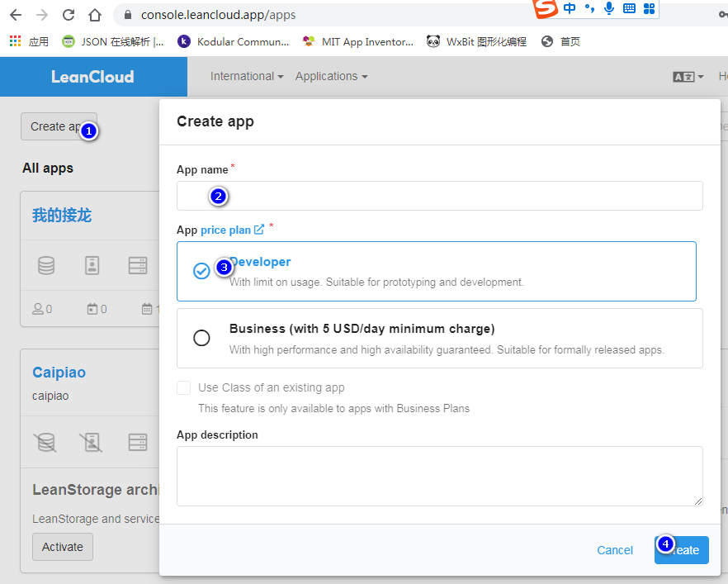Open external link icon next to price plan

click(x=259, y=230)
